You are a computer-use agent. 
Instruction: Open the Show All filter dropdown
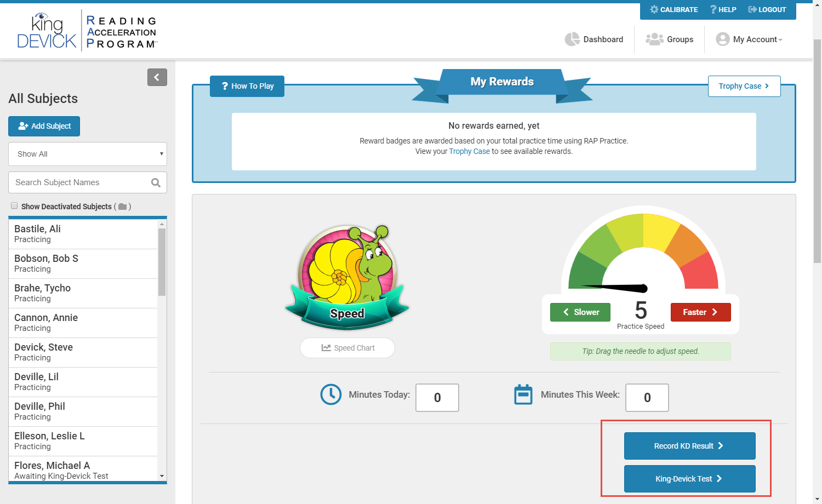(88, 154)
